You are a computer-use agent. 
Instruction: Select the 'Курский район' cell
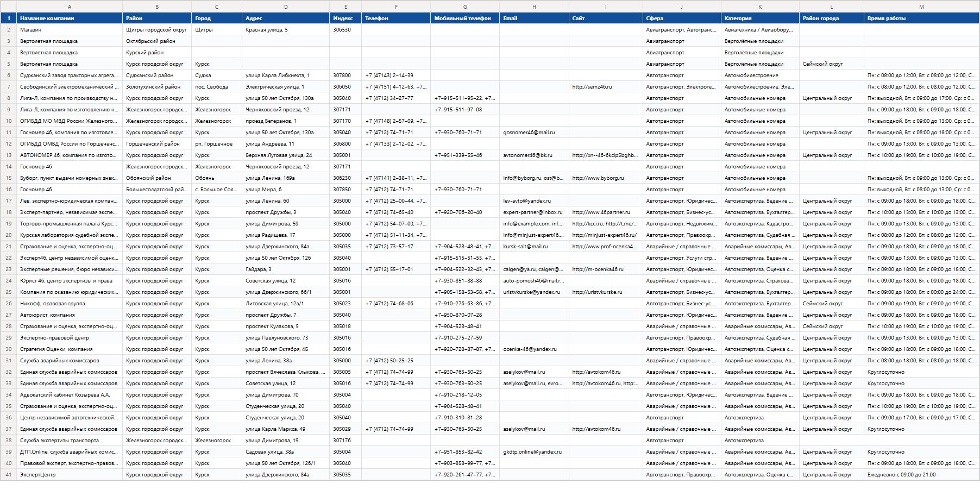[157, 53]
